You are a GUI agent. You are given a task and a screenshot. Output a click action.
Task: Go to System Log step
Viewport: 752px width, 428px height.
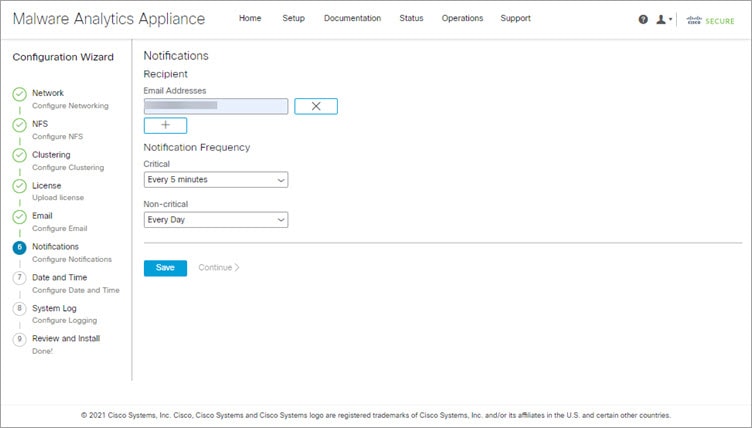point(54,308)
